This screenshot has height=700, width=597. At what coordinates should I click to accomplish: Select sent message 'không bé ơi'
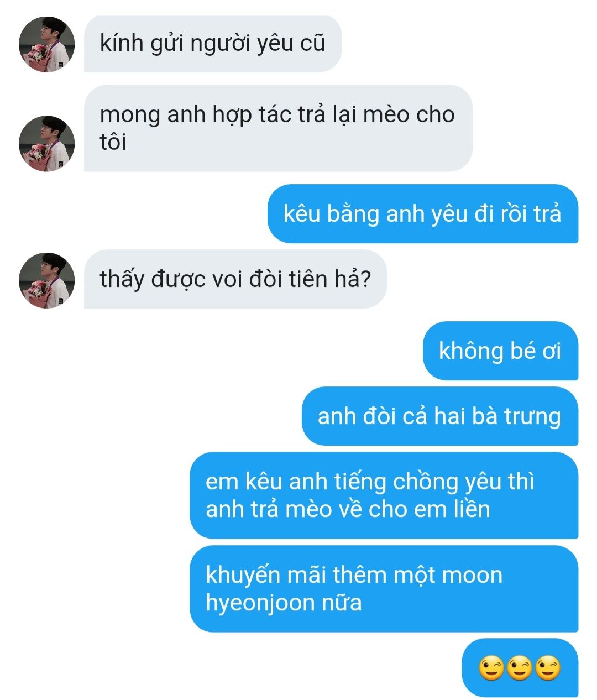(x=500, y=351)
